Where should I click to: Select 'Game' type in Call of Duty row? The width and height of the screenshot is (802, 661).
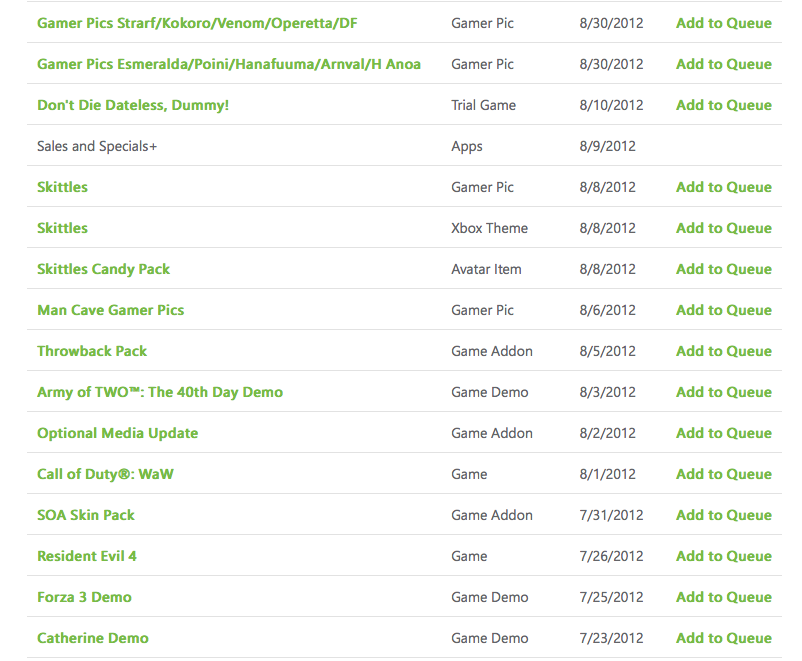click(x=469, y=474)
